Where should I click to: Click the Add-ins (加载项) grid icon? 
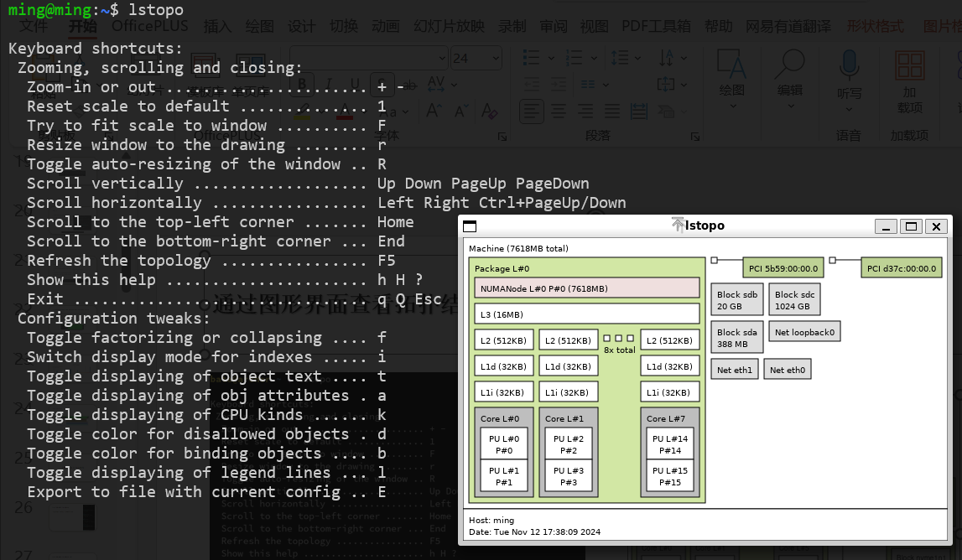click(909, 66)
